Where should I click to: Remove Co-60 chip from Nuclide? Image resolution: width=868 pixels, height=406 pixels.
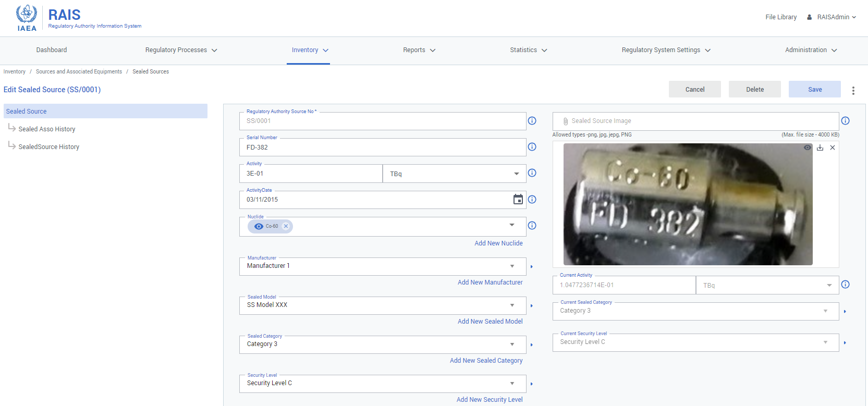286,226
